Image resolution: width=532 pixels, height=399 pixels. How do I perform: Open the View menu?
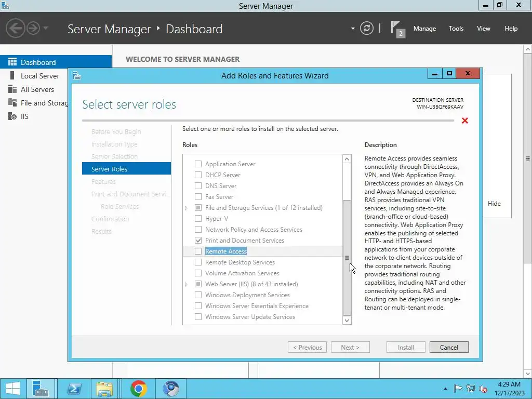click(484, 29)
